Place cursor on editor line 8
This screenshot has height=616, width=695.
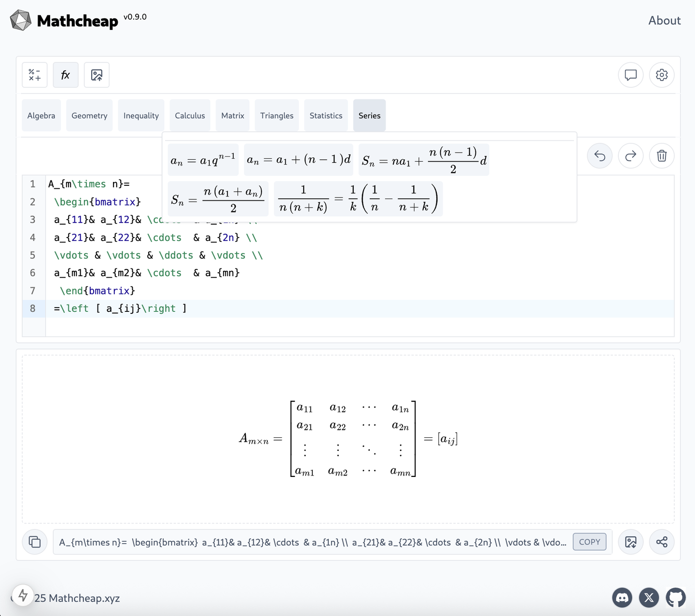coord(360,308)
